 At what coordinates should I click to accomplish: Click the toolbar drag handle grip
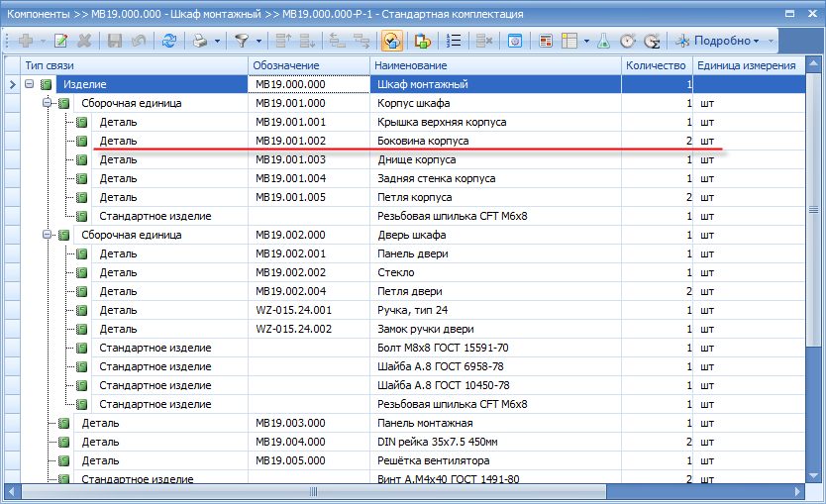(x=7, y=41)
